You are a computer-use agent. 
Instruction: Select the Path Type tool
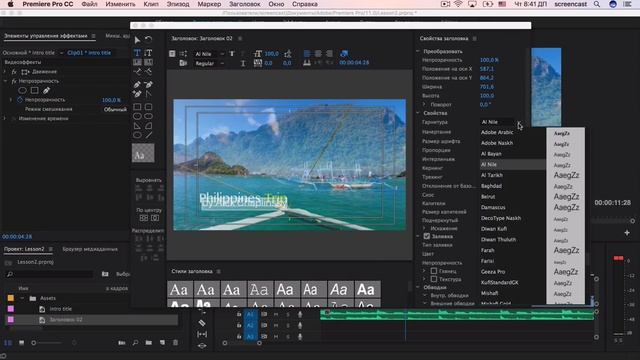(x=137, y=72)
